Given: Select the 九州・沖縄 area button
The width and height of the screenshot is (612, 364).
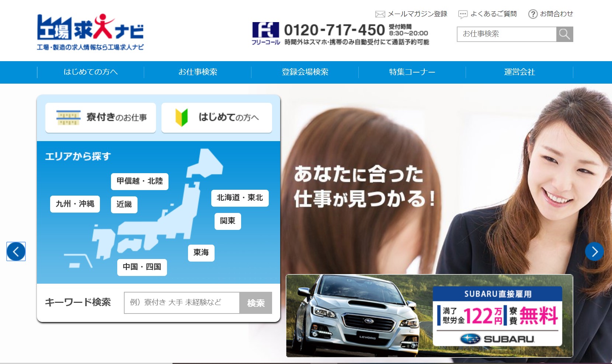Looking at the screenshot, I should click(x=75, y=204).
